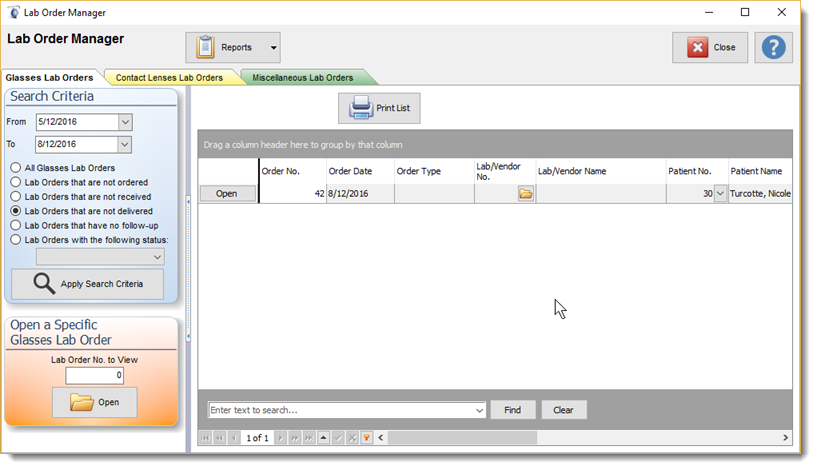Switch to Contact Lenses Lab Orders tab
Viewport: 816px width, 469px height.
pos(168,77)
